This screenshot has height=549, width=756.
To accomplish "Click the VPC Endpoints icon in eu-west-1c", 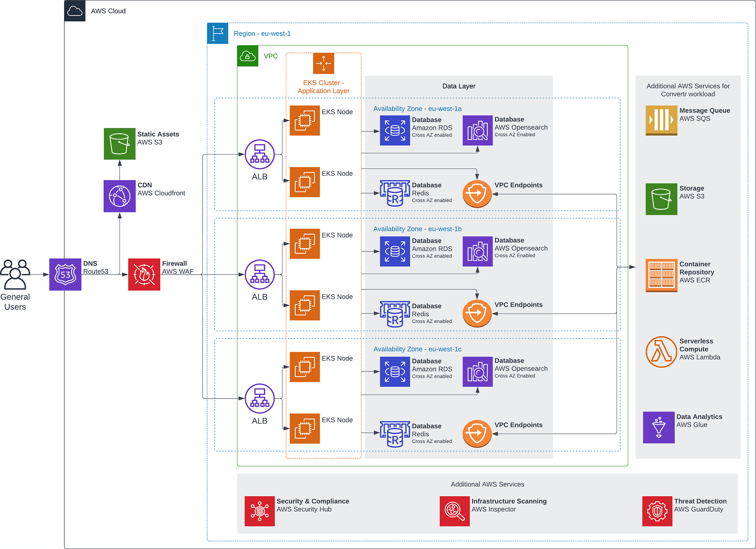I will [477, 434].
